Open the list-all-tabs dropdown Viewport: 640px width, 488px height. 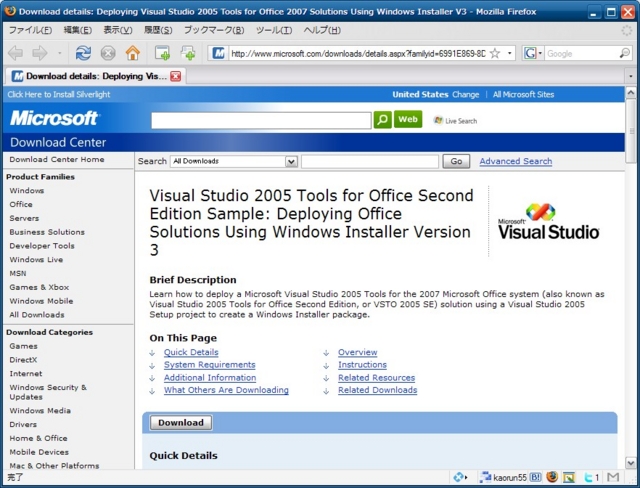pos(631,76)
